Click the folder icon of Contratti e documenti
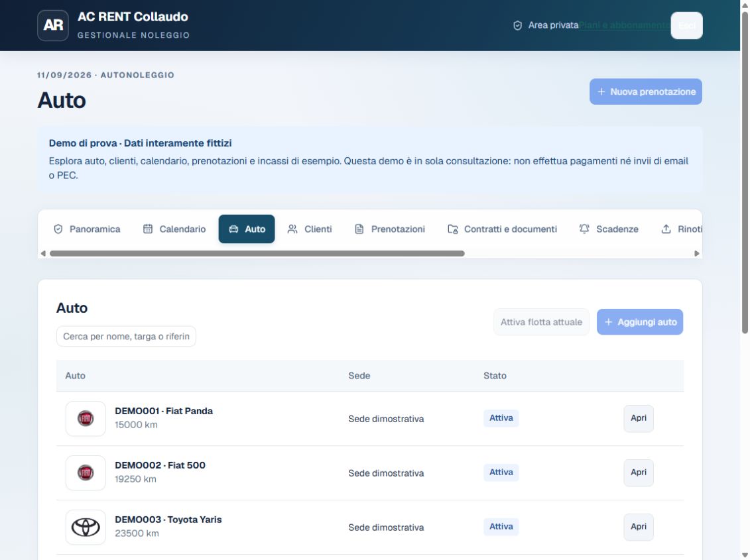The width and height of the screenshot is (750, 560). 452,229
